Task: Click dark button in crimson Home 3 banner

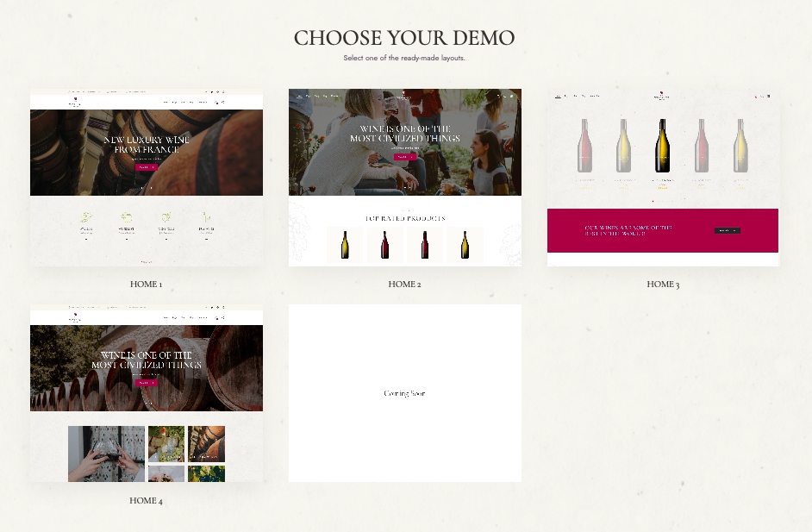Action: click(x=727, y=230)
